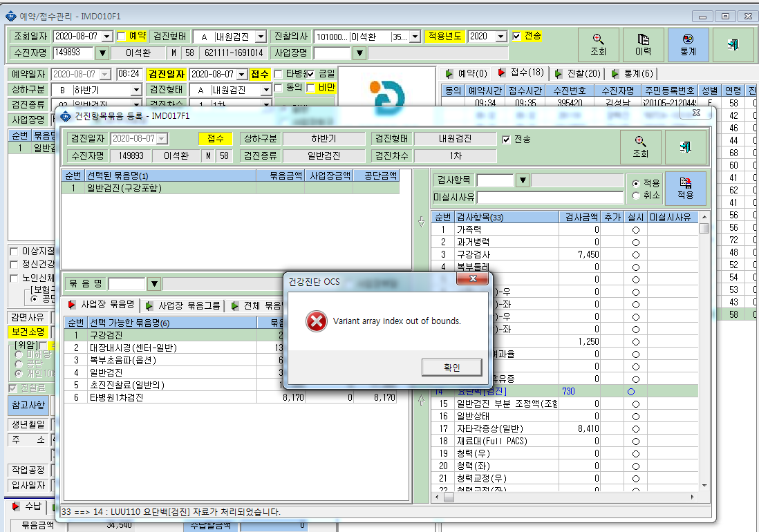
Task: Open the 검사항목 dropdown arrow
Action: (x=523, y=180)
